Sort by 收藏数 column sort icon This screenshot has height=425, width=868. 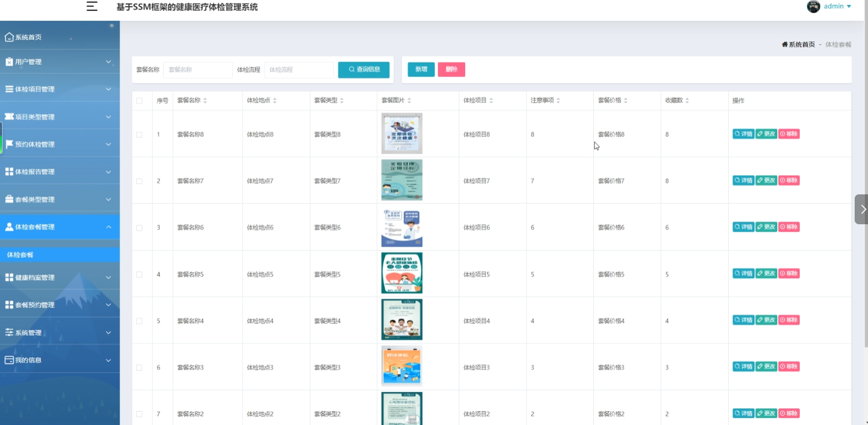(x=687, y=100)
